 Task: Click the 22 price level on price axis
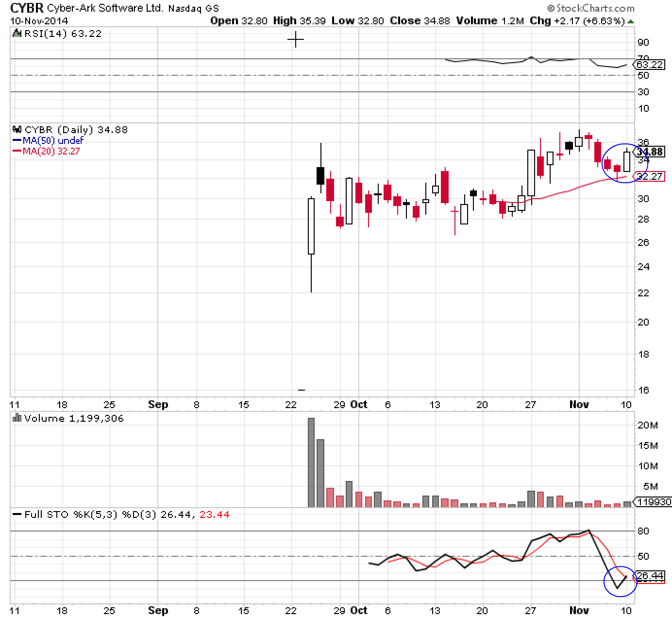click(643, 293)
